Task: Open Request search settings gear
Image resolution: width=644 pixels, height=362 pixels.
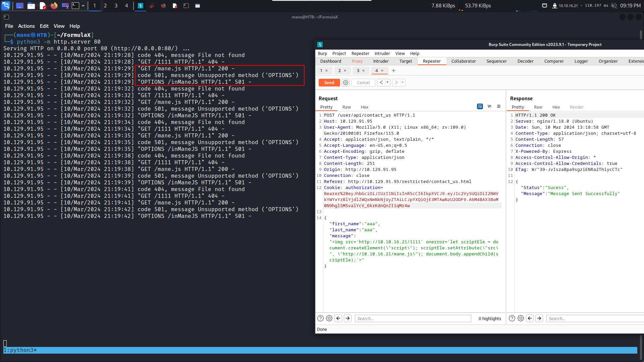Action: 329,318
